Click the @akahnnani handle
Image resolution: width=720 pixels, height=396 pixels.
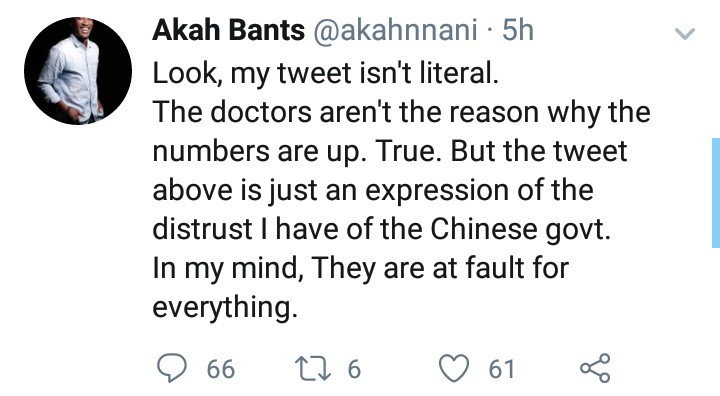click(395, 30)
